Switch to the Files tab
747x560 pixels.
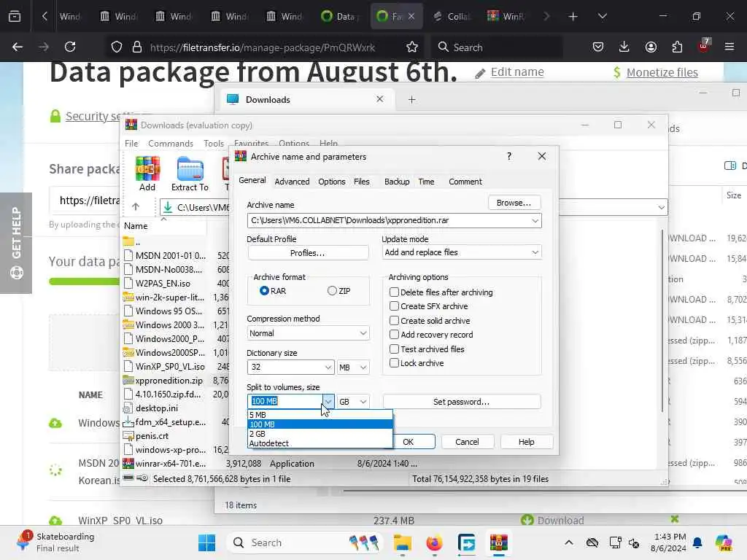coord(362,182)
